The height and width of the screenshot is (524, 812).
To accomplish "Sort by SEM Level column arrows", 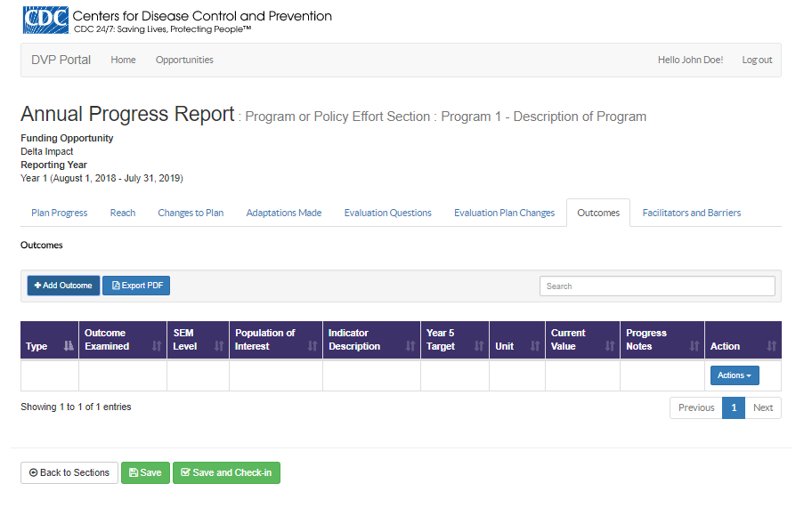I will (x=219, y=346).
